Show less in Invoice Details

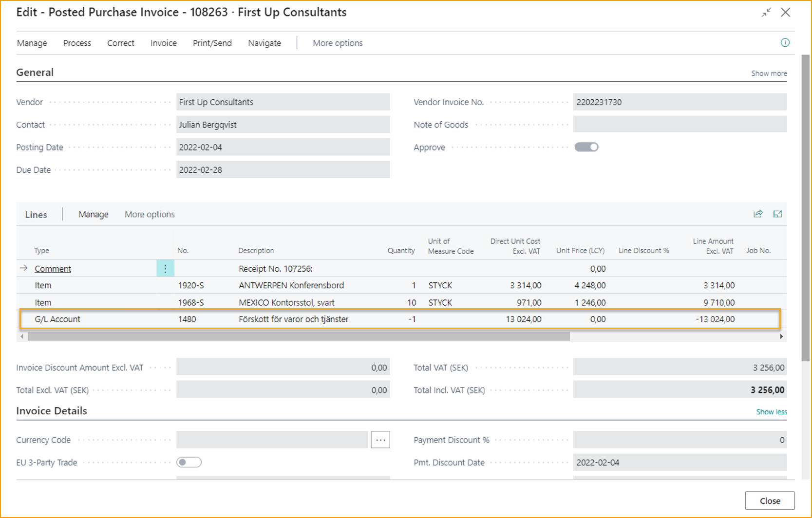[x=772, y=411]
